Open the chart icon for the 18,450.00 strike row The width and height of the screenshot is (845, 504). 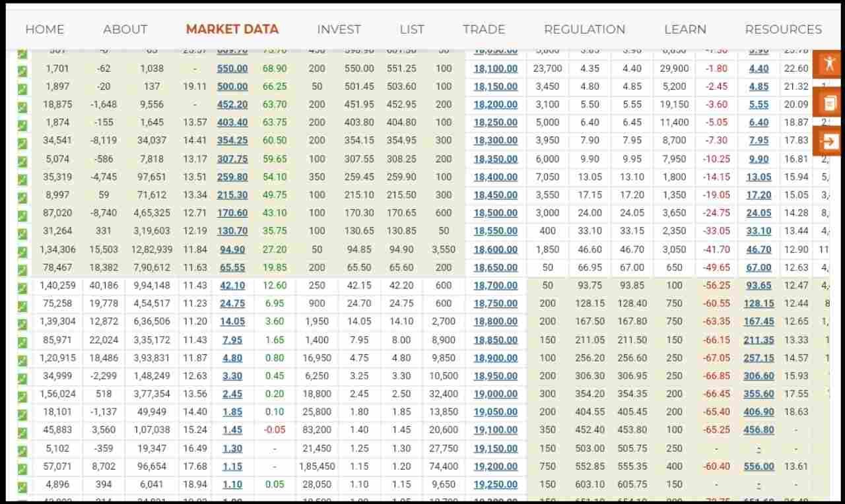pyautogui.click(x=22, y=197)
